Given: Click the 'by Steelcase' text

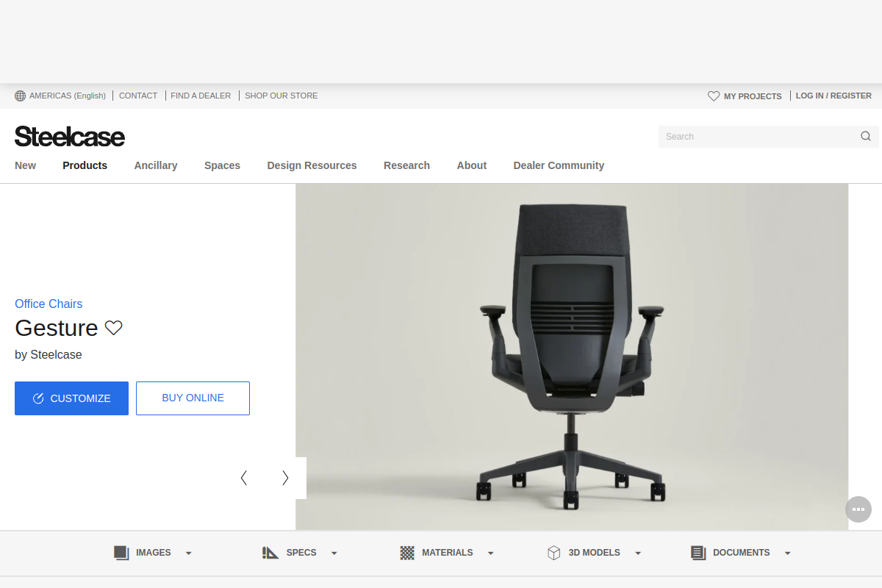Looking at the screenshot, I should coord(49,354).
